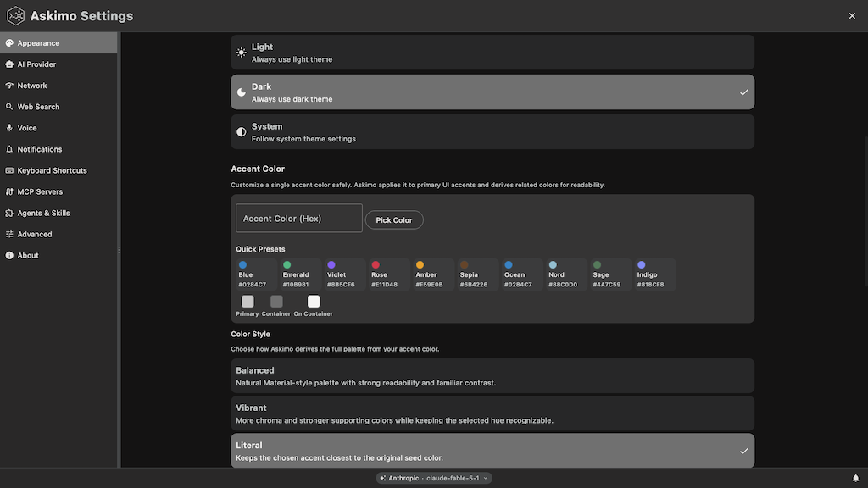Open Advanced settings
The width and height of the screenshot is (868, 488).
[x=58, y=234]
